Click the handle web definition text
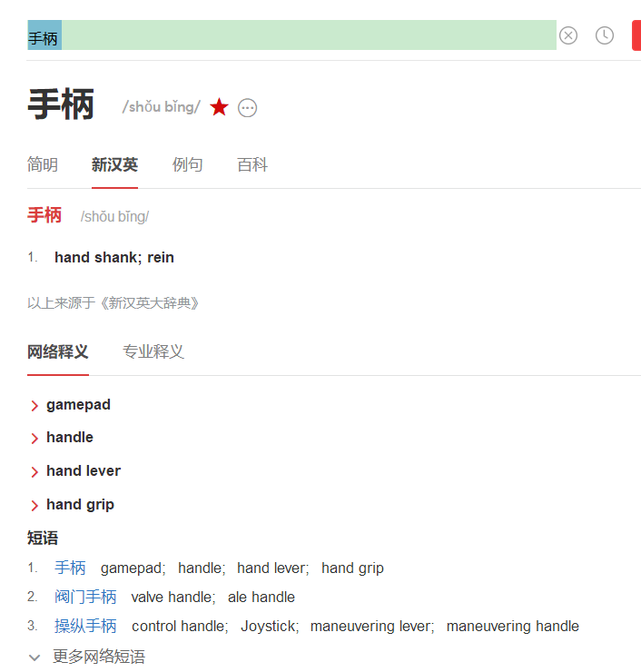Screen dimensions: 641x672 pyautogui.click(x=70, y=437)
